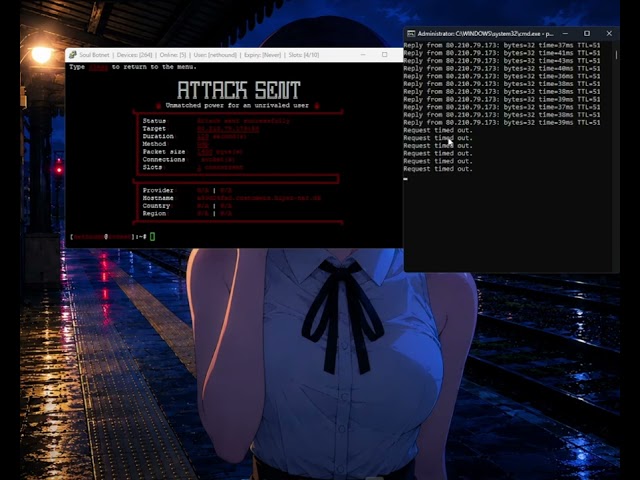Click the ping reply line with time=43ms

502,61
